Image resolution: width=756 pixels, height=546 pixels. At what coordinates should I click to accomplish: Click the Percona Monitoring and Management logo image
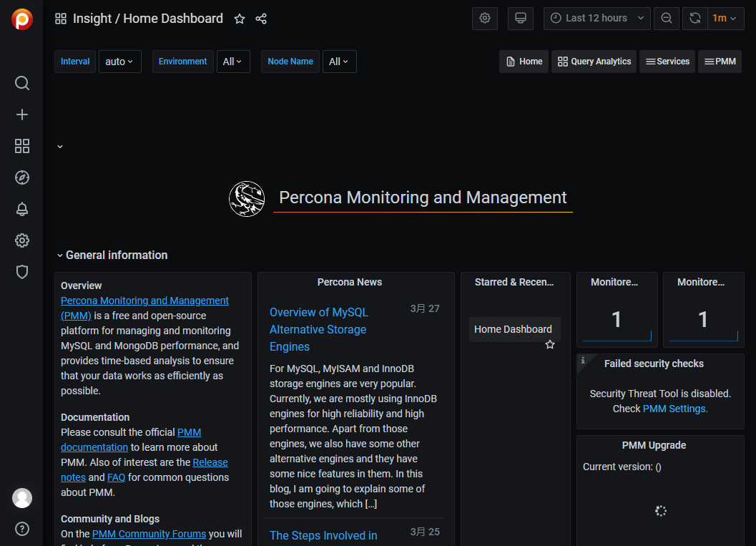click(247, 199)
